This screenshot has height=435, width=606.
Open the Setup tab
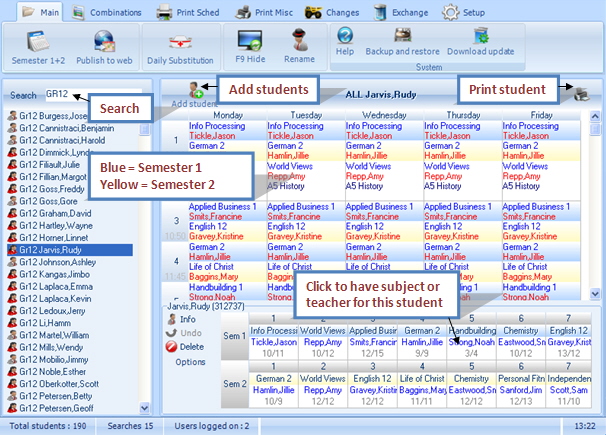pos(463,12)
